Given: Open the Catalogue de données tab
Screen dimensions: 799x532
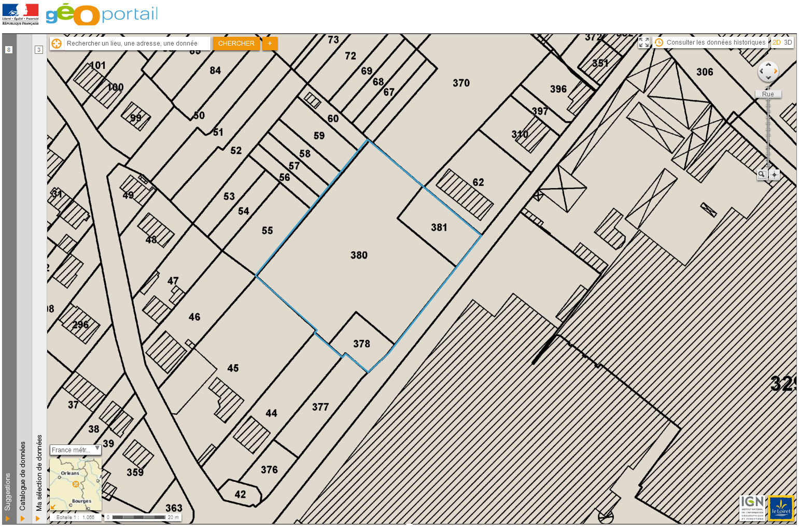Looking at the screenshot, I should 23,477.
